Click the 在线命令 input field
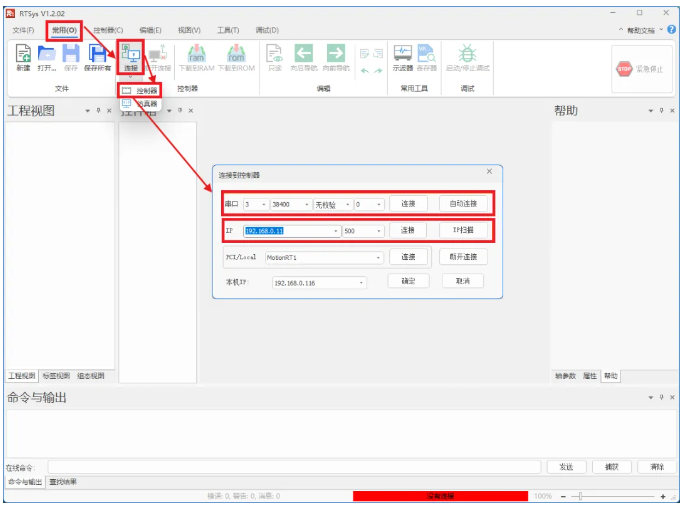Image resolution: width=686 pixels, height=510 pixels. 294,467
